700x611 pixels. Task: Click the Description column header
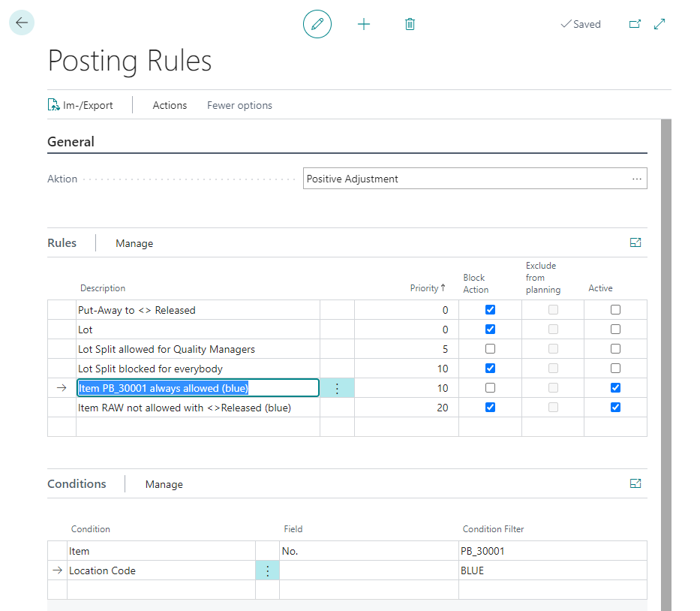click(103, 288)
